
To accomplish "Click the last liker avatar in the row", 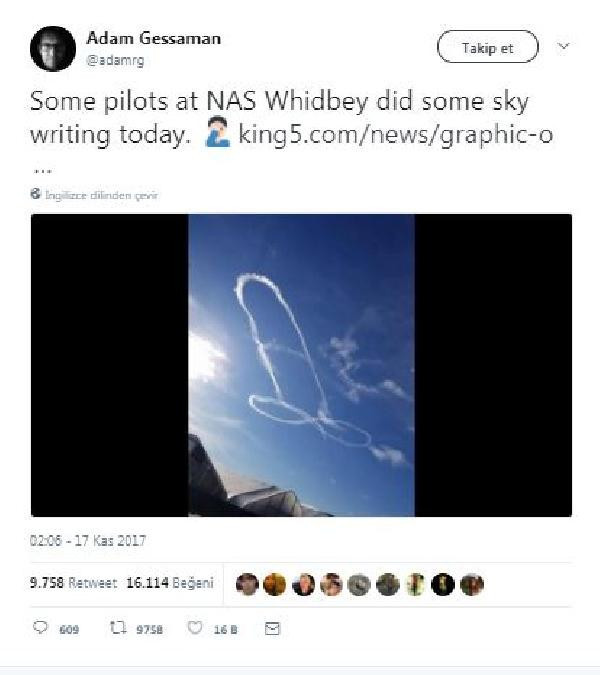I will 472,585.
